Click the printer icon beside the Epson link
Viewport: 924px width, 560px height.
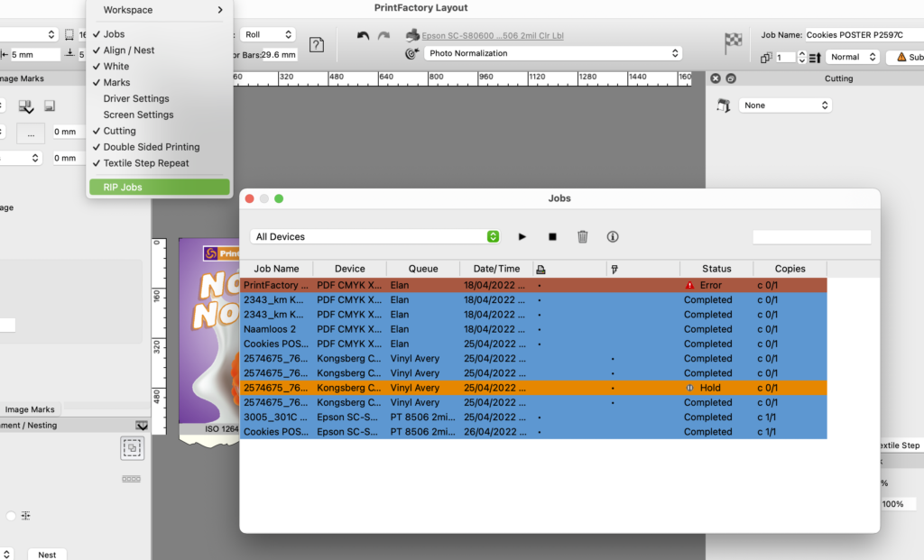tap(412, 35)
